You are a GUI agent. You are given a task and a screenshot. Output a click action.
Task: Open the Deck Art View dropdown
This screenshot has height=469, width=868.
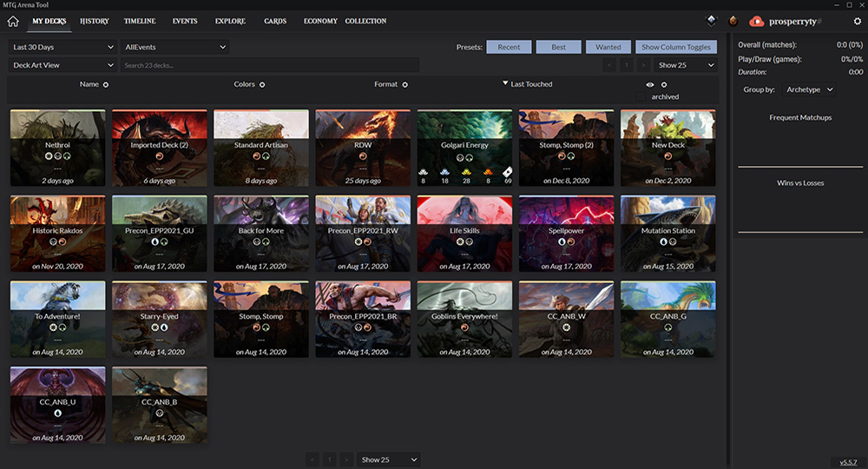coord(62,65)
